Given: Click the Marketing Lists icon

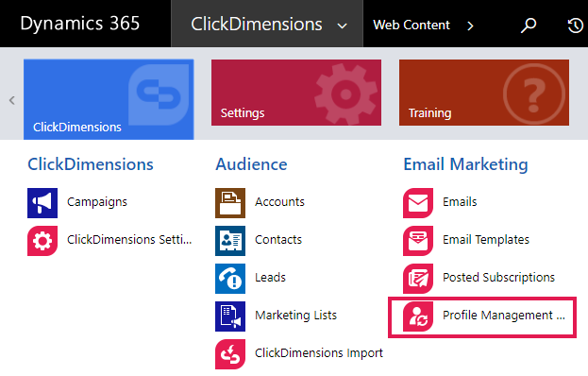Looking at the screenshot, I should coord(230,316).
